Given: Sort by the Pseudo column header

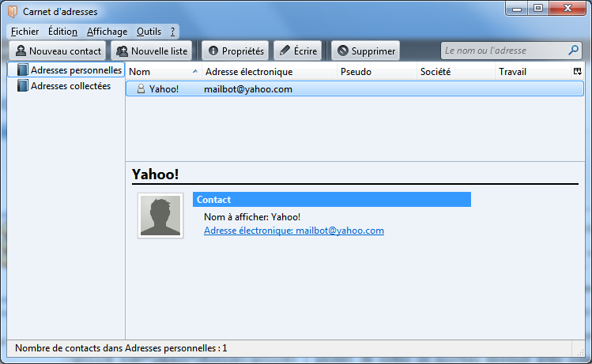Looking at the screenshot, I should point(377,72).
